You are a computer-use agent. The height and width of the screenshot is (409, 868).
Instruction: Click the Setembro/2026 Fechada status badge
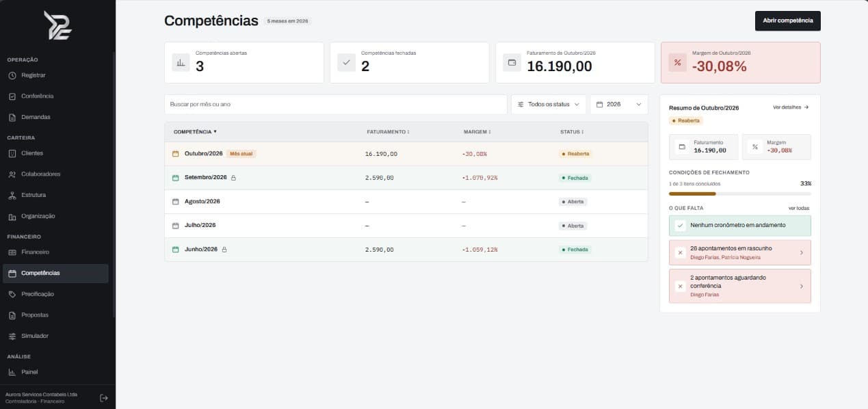tap(575, 178)
